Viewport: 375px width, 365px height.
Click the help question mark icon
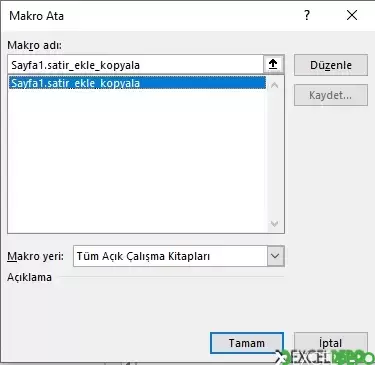point(307,15)
